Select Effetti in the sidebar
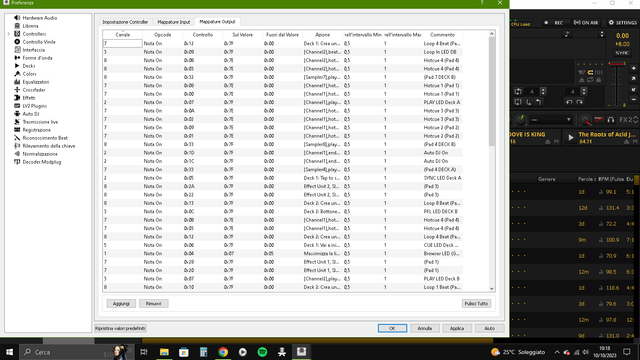 [25, 98]
